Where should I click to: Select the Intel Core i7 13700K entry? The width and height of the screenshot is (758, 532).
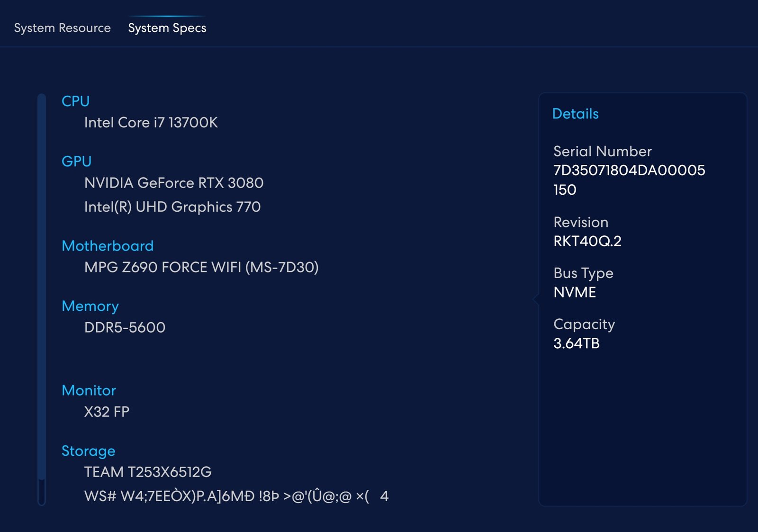(x=151, y=123)
